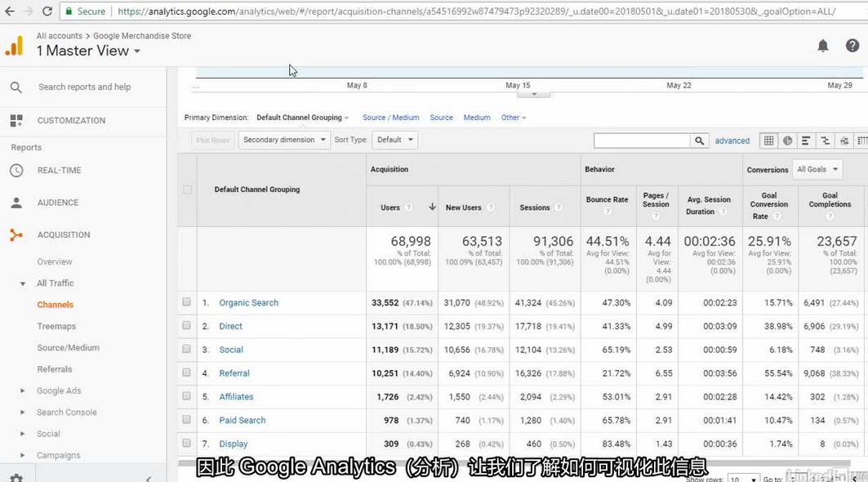This screenshot has height=482, width=868.
Task: Open admin gear icon at sidebar bottom
Action: [16, 478]
